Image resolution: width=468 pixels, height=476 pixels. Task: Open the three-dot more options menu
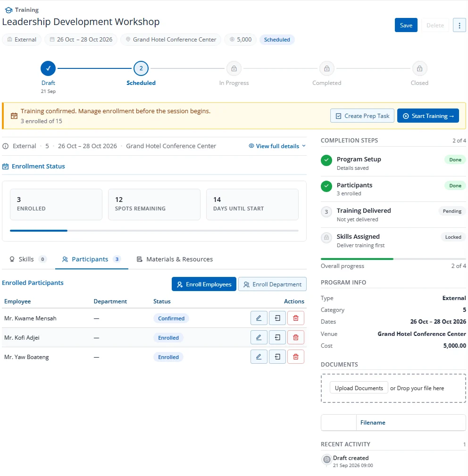point(459,25)
